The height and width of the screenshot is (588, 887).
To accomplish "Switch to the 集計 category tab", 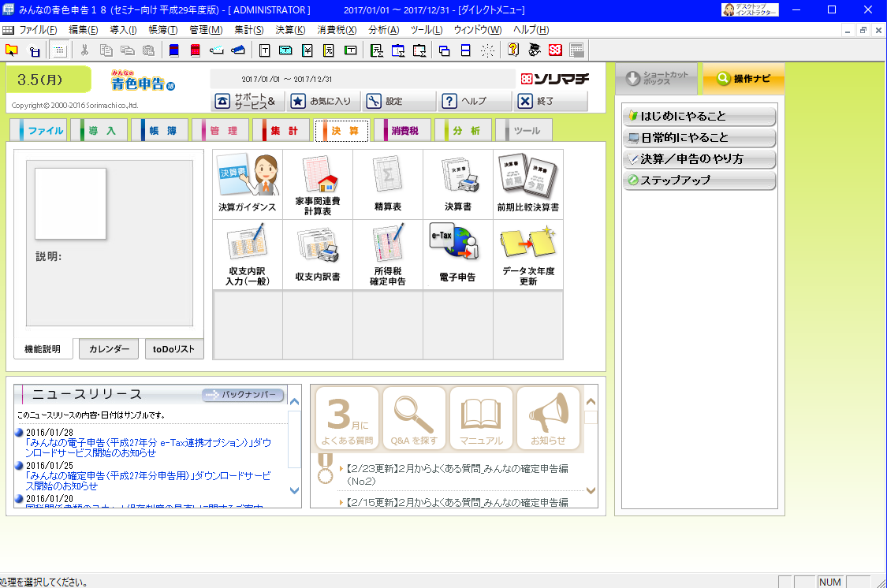I will pyautogui.click(x=283, y=131).
